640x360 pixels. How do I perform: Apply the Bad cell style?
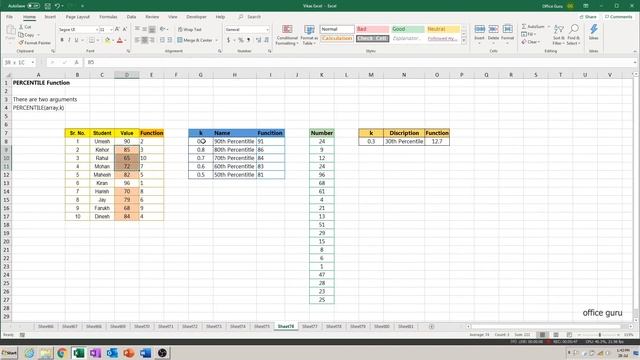tap(372, 29)
